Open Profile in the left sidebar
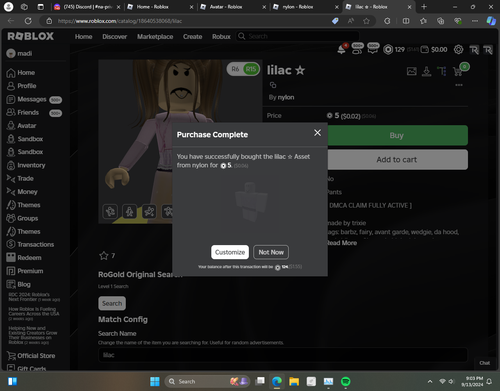This screenshot has height=391, width=500. 21,86
